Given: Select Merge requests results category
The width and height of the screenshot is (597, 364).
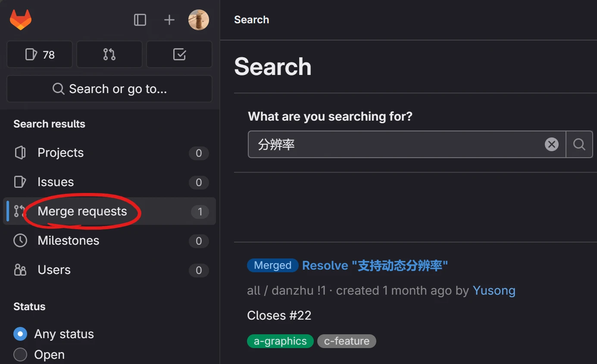Looking at the screenshot, I should [82, 211].
